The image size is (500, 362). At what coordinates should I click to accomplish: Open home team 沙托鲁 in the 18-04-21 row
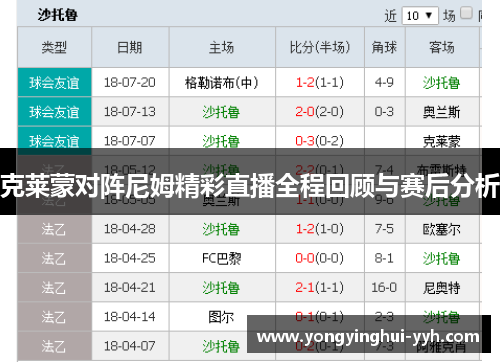click(x=222, y=288)
